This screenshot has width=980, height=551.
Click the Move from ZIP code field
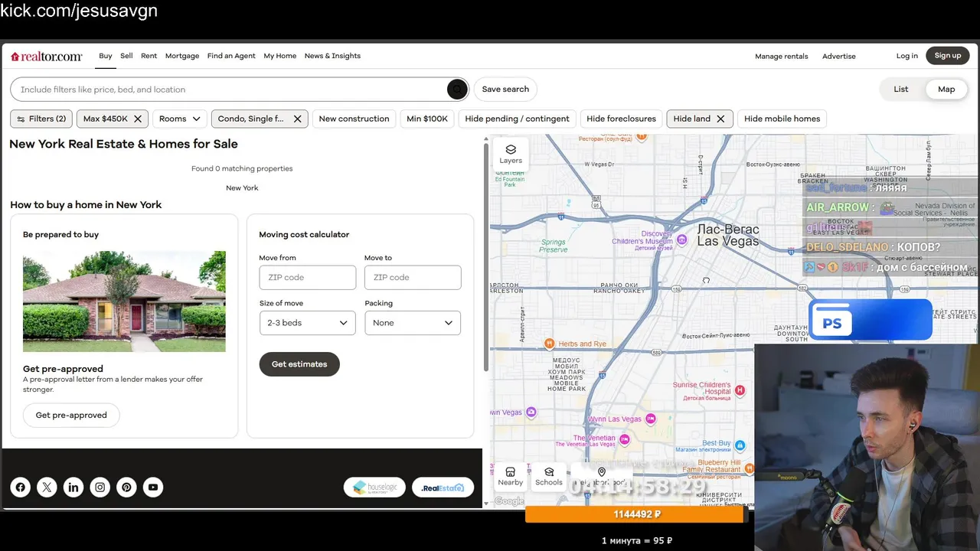[x=307, y=278]
